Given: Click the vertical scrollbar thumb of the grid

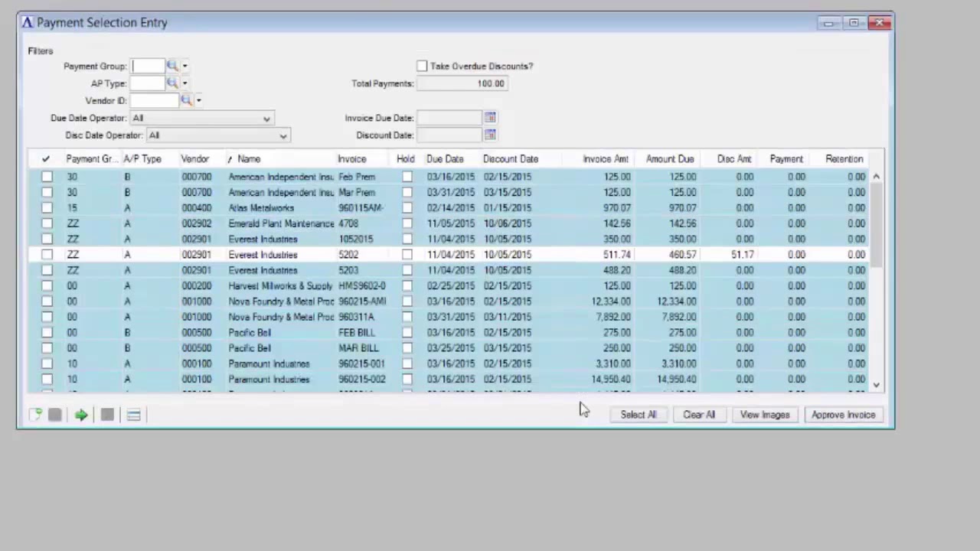Looking at the screenshot, I should click(x=877, y=226).
